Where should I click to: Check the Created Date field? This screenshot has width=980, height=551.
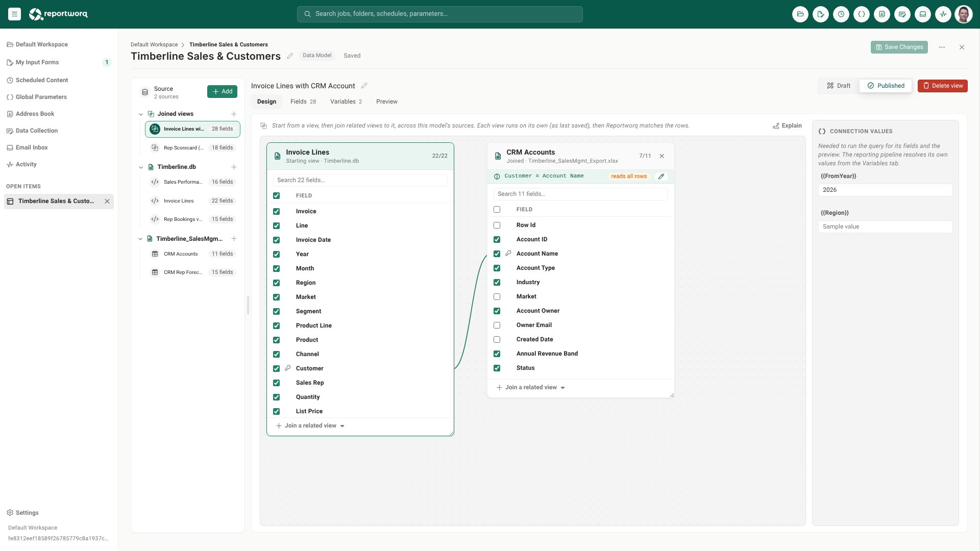click(497, 339)
